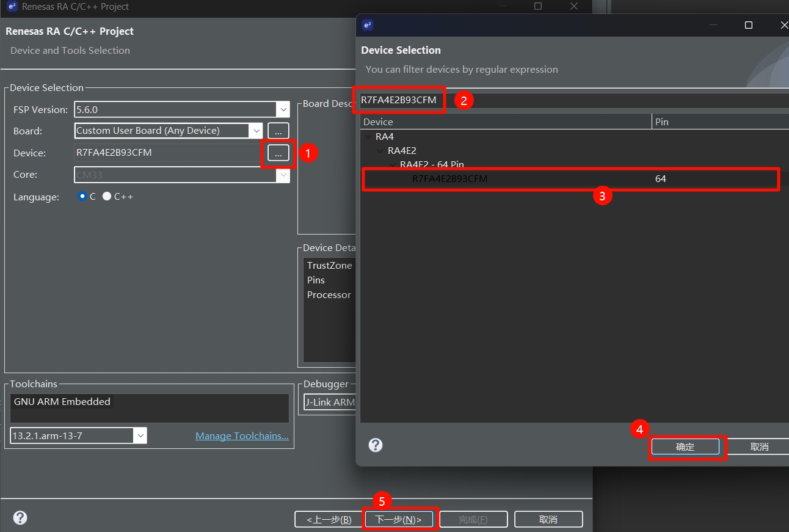
Task: Open the Device browse ellipsis button
Action: point(278,153)
